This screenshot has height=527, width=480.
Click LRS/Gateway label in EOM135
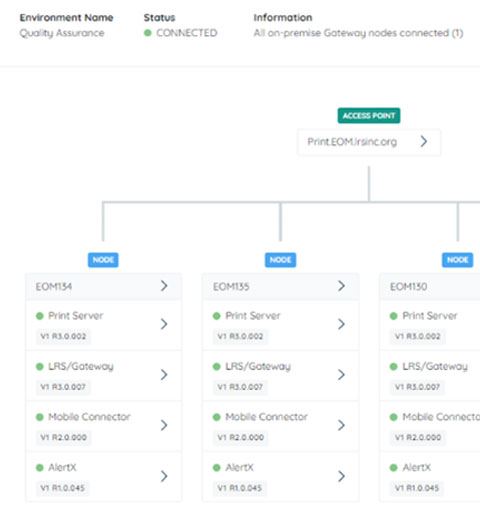click(x=258, y=366)
